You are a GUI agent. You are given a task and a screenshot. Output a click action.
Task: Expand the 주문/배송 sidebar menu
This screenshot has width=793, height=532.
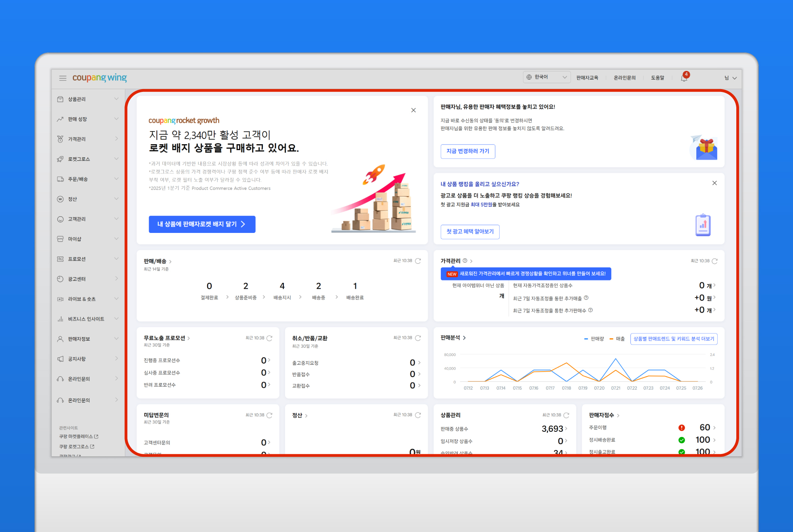(116, 179)
